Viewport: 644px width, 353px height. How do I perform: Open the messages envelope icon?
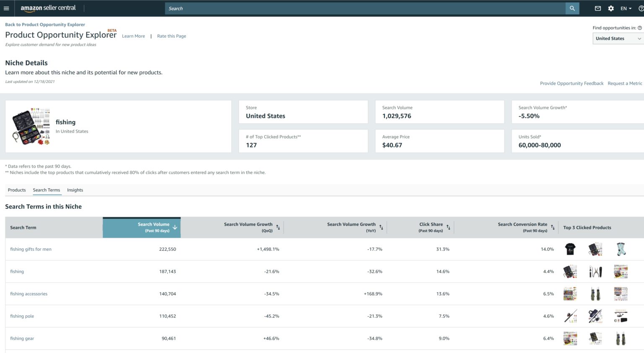pos(598,8)
